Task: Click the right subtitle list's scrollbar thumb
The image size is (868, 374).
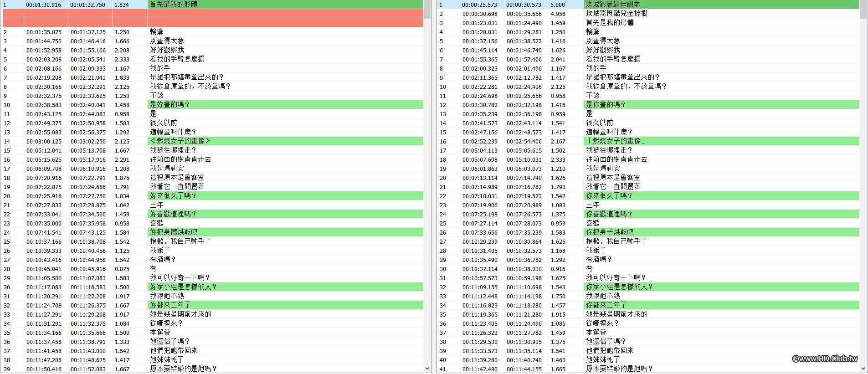Action: [863, 9]
